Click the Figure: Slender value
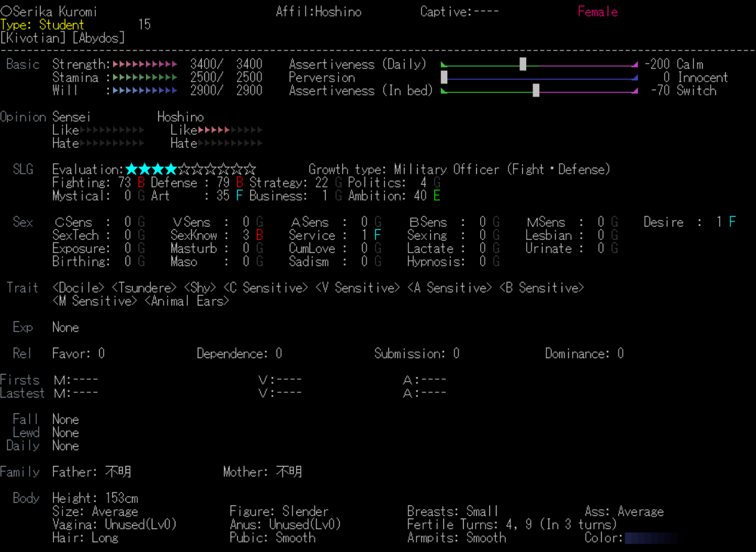 click(x=278, y=511)
